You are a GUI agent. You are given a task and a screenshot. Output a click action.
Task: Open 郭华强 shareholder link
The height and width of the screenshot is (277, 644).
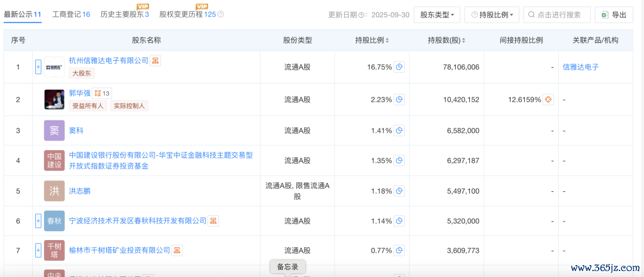(x=79, y=93)
